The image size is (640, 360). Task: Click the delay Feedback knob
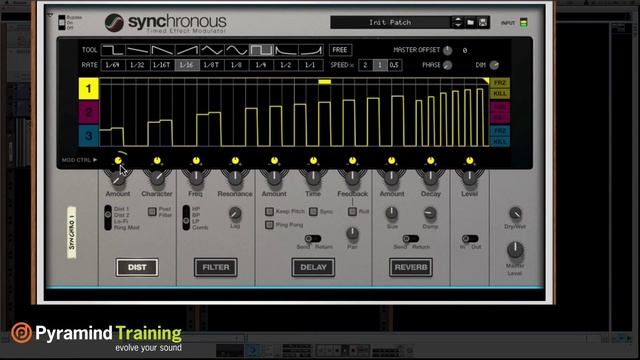coord(353,178)
